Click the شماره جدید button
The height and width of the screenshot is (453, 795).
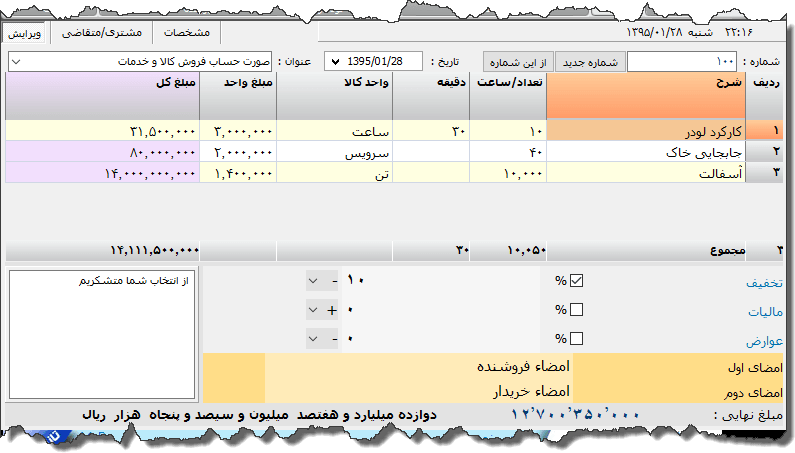[588, 62]
